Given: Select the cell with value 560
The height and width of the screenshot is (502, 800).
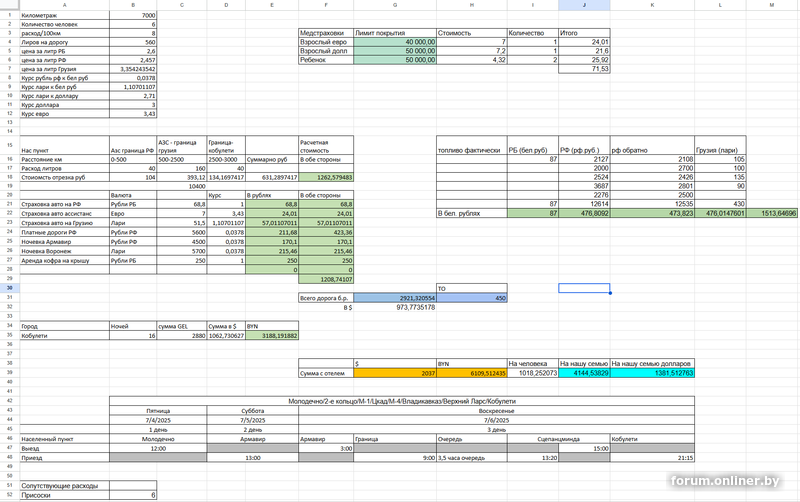Looking at the screenshot, I should click(x=133, y=42).
